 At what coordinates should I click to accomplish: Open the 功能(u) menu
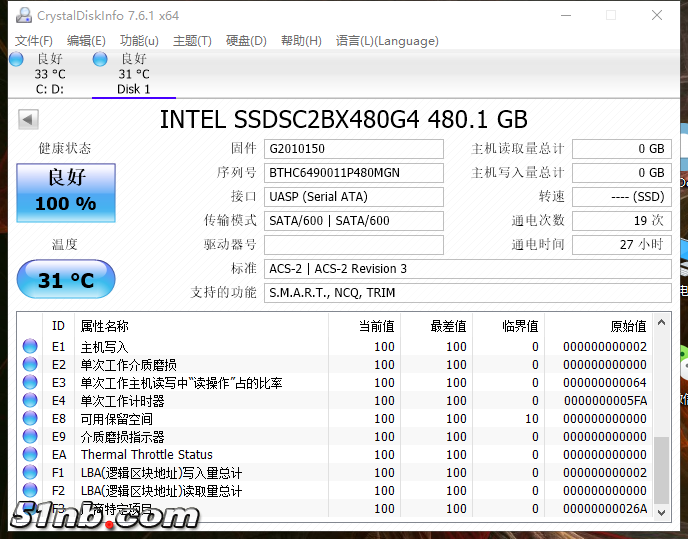pyautogui.click(x=139, y=41)
